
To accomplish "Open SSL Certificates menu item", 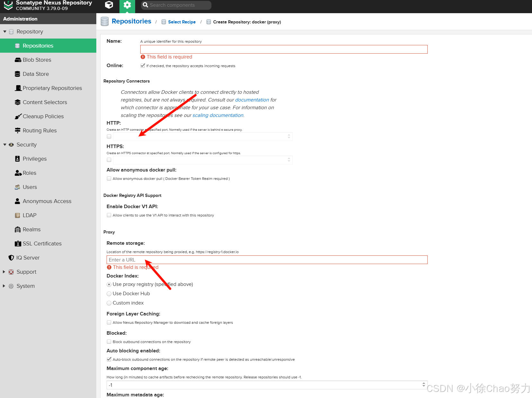I will (x=48, y=243).
